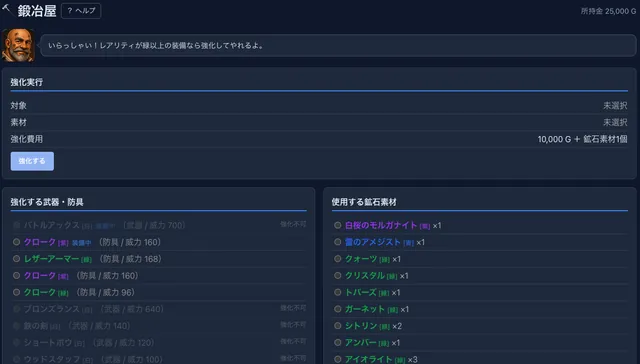Viewport: 640px width, 364px height.
Task: Select the equipped クローク [紫] 装備中 radio
Action: click(x=16, y=242)
